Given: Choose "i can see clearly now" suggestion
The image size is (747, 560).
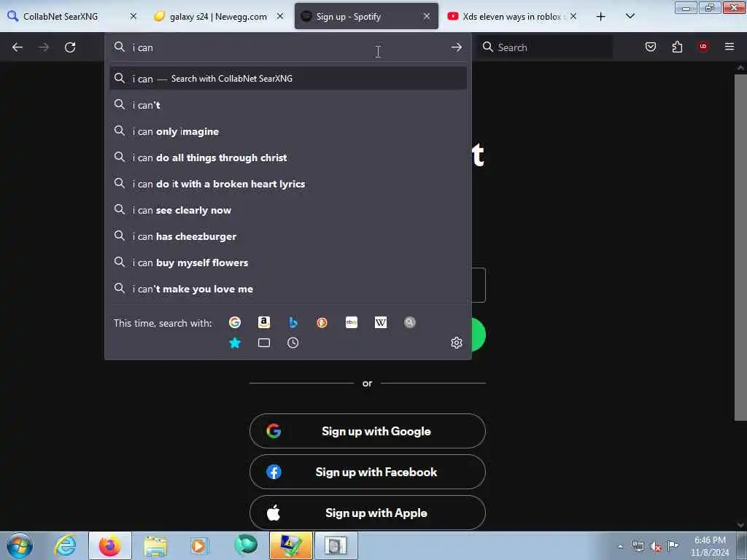Looking at the screenshot, I should coord(288,210).
